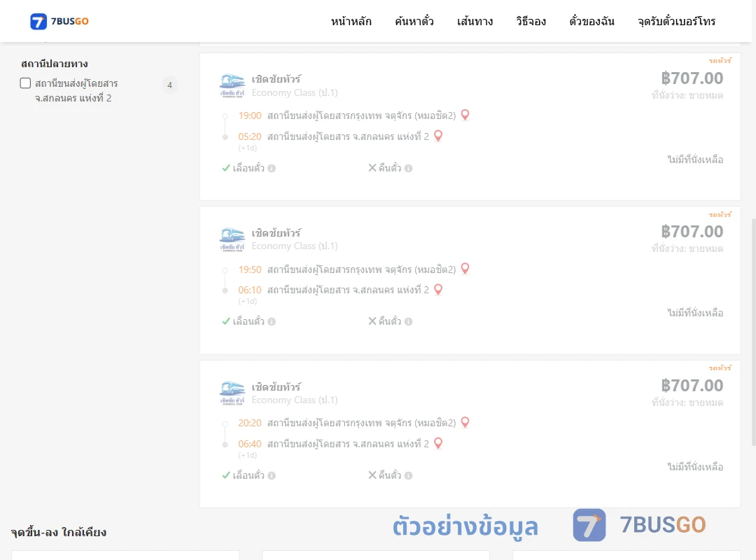756x560 pixels.
Task: Click the bus operator logo of 20:20 trip
Action: tap(232, 393)
